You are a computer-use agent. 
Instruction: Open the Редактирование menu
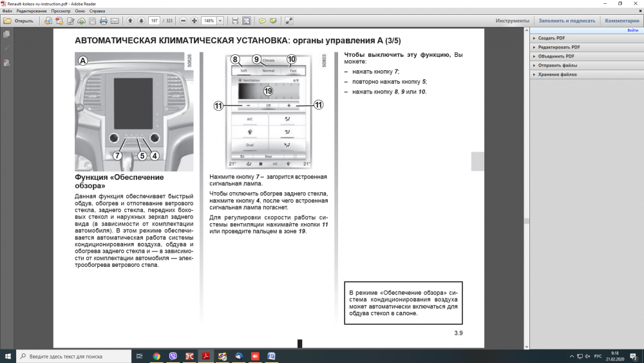point(31,11)
